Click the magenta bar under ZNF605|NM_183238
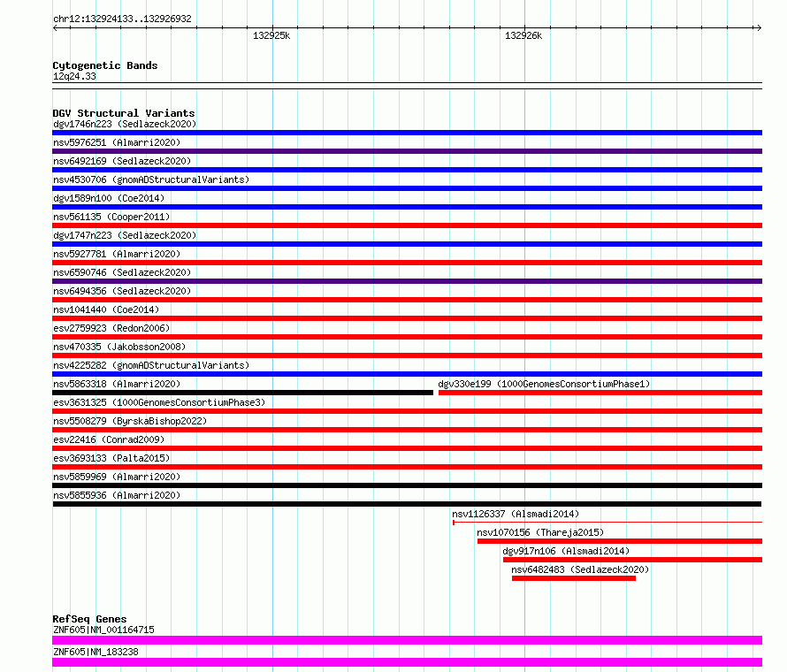 [x=407, y=662]
